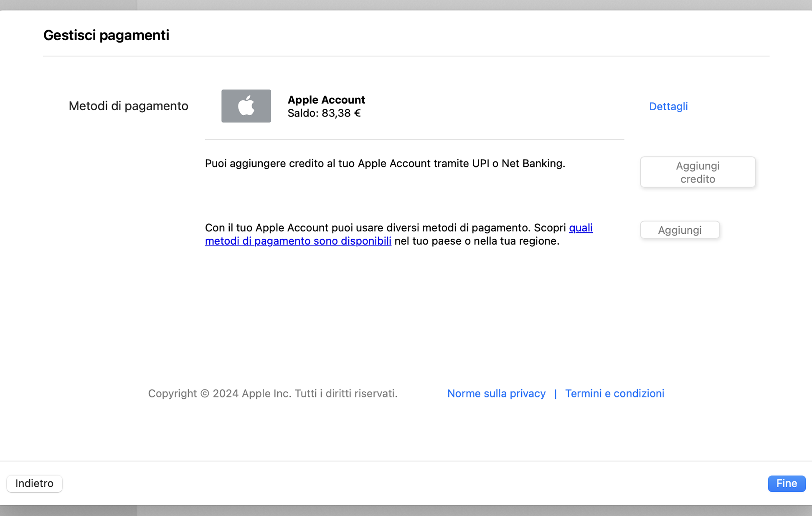
Task: Open Norme sulla privacy link
Action: point(496,393)
